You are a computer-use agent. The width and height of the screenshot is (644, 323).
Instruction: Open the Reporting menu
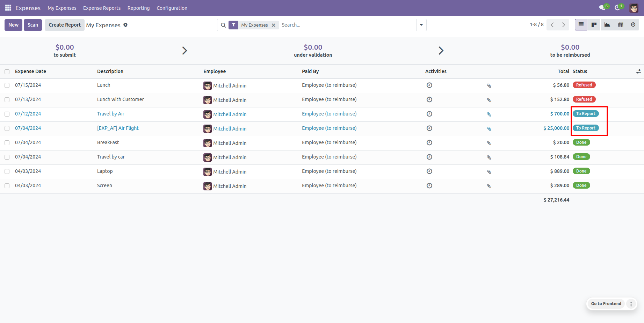coord(138,8)
